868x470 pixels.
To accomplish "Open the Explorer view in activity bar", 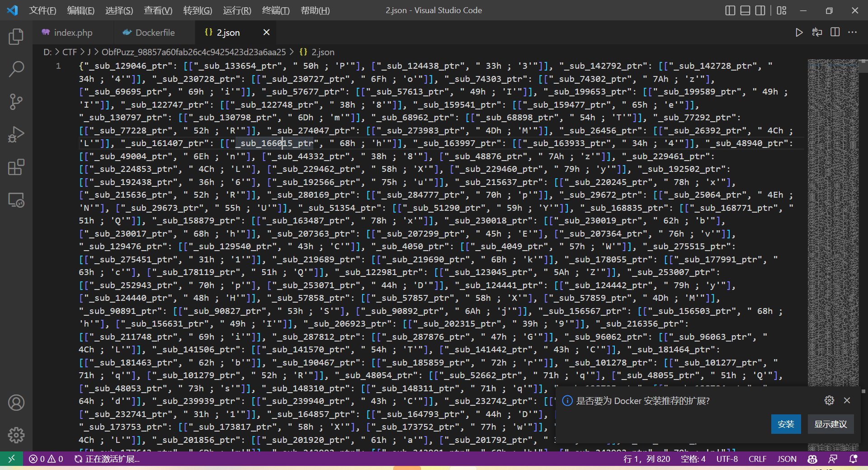I will [x=16, y=37].
